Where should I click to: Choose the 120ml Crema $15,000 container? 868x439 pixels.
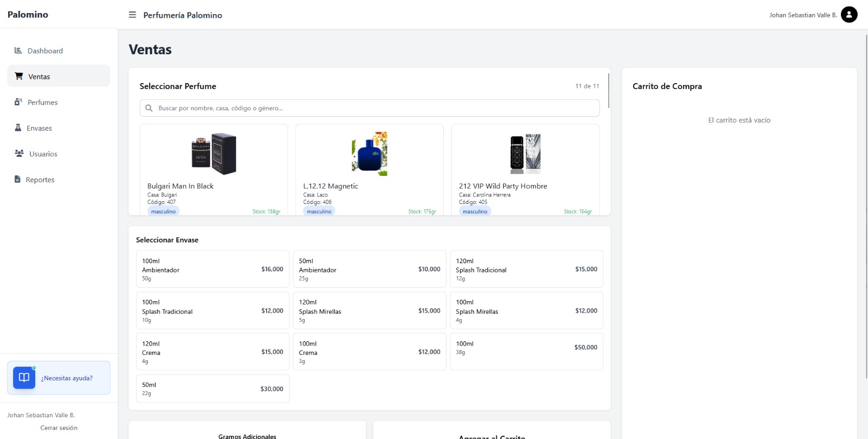coord(213,352)
